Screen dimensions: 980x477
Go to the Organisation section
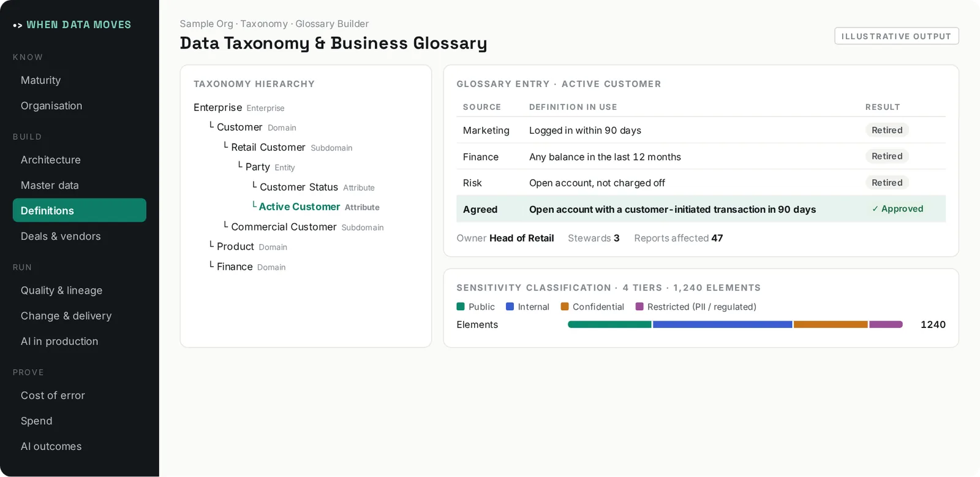[80, 106]
